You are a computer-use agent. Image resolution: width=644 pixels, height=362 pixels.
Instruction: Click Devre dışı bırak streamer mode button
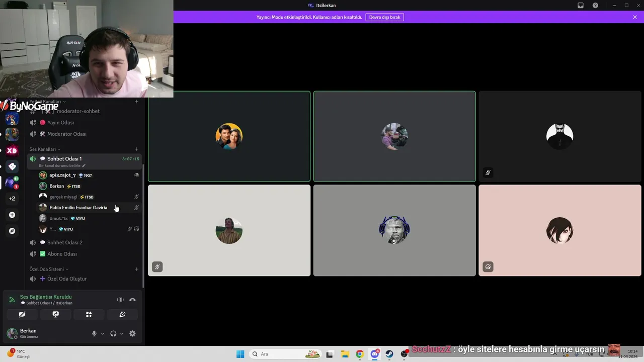384,17
